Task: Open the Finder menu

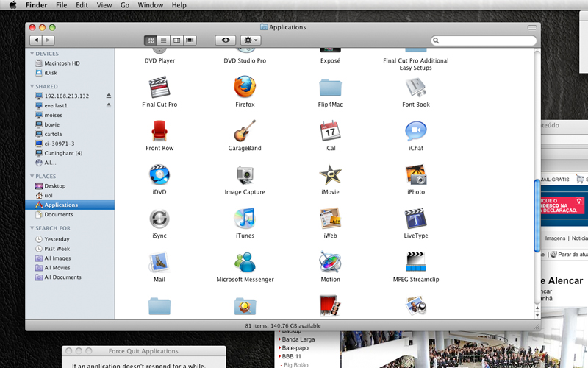Action: click(36, 5)
